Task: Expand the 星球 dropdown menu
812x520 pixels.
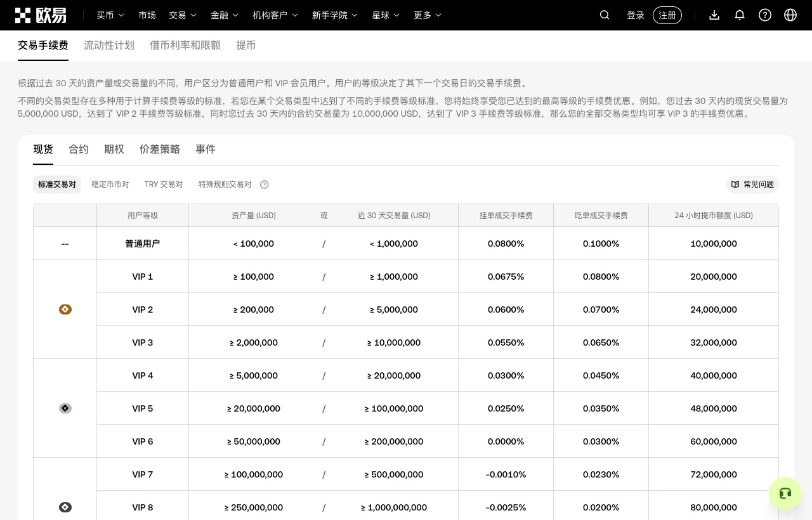Action: pos(386,15)
